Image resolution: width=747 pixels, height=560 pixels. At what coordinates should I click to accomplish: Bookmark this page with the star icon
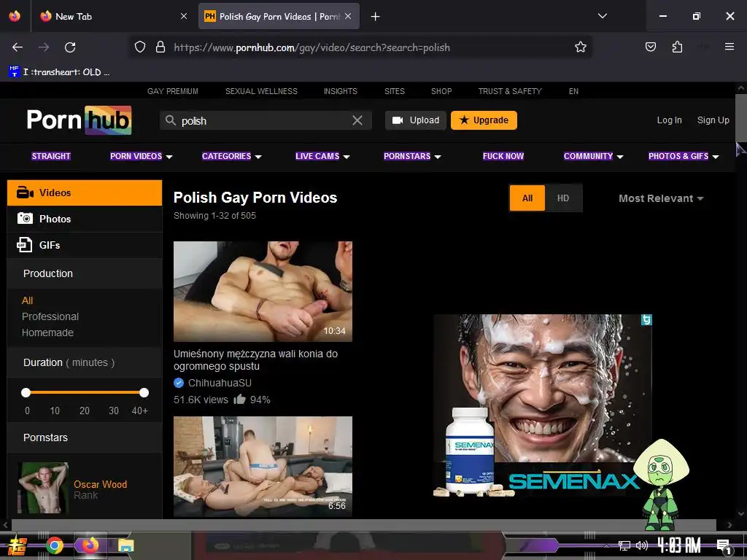point(580,47)
